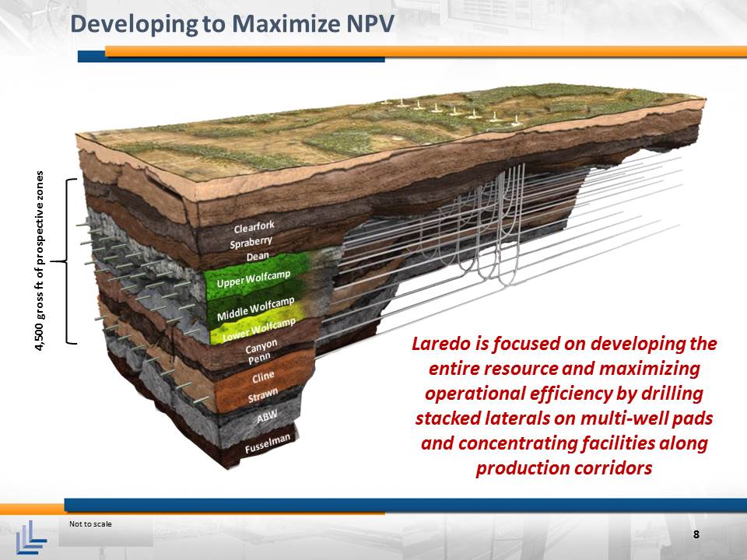Viewport: 747px width, 560px height.
Task: Select the 'Canyon' formation label
Action: 261,345
